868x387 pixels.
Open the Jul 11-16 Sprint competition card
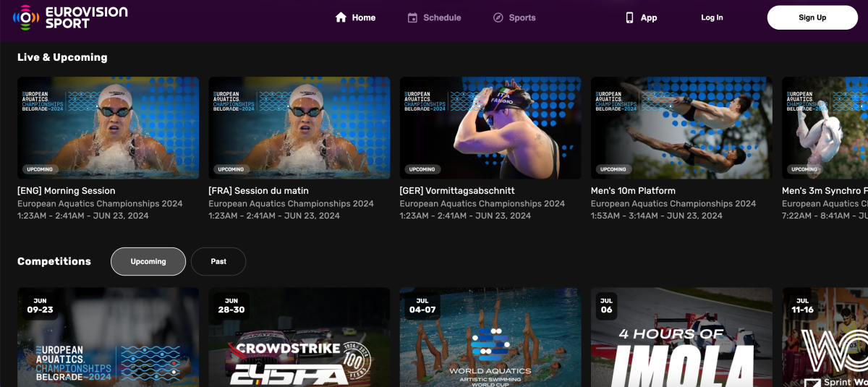[825, 337]
